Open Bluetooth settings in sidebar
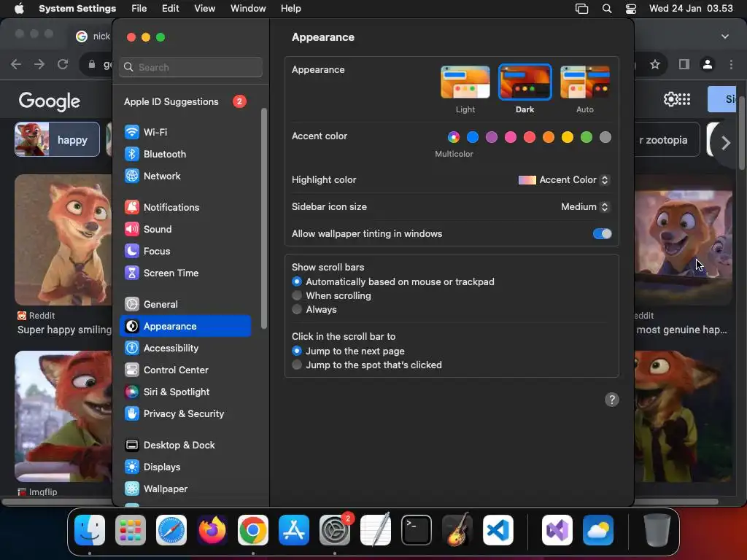Viewport: 747px width, 560px height. click(185, 154)
